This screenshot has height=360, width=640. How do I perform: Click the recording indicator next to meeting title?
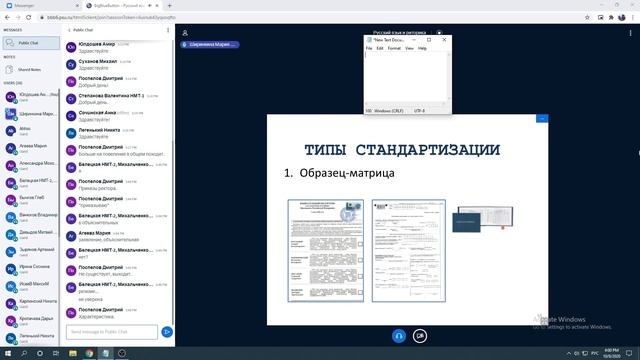tap(439, 33)
